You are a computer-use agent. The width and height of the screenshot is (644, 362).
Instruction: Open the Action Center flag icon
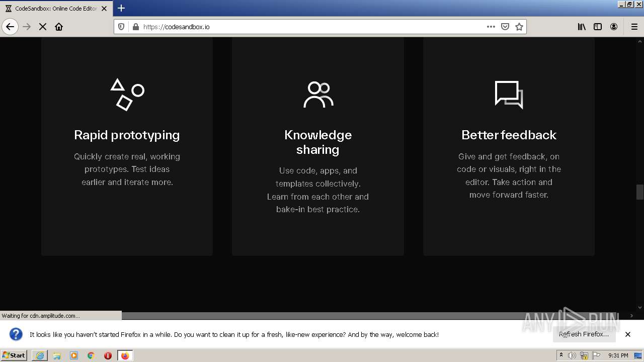596,355
